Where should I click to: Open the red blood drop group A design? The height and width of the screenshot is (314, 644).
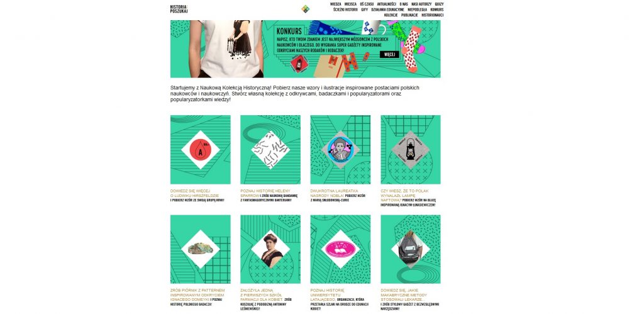point(201,150)
